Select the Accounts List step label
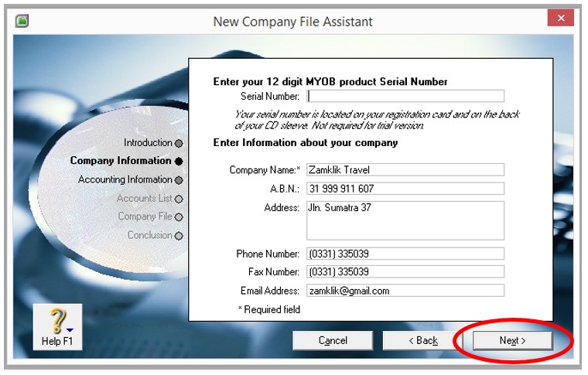The image size is (588, 375). pyautogui.click(x=145, y=198)
